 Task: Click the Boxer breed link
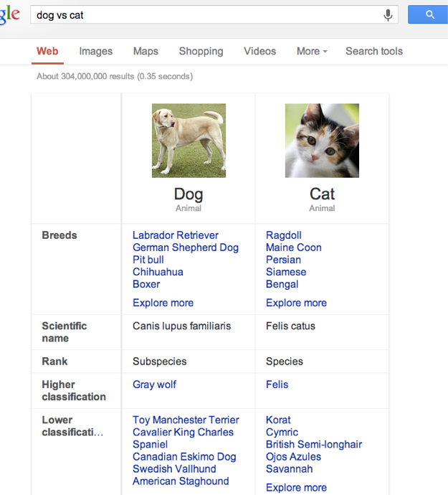point(146,284)
